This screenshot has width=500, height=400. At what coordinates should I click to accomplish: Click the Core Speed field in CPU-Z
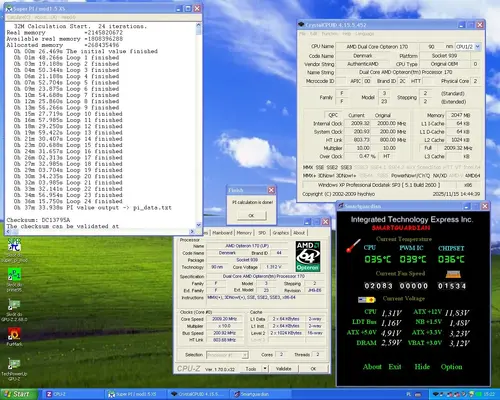tap(224, 319)
